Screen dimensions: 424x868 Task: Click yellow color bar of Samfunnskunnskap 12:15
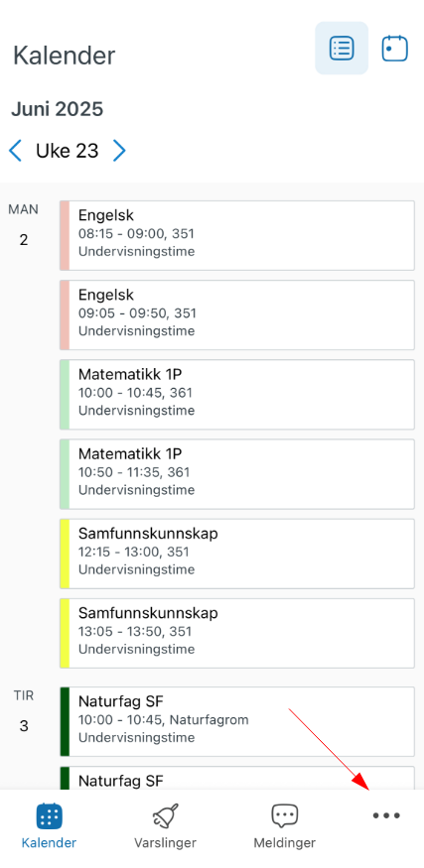[x=65, y=554]
